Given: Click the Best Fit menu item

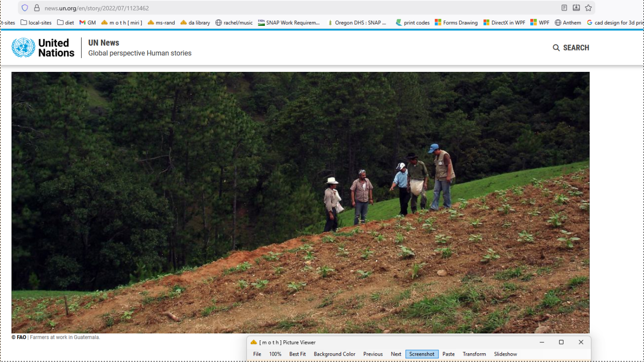Looking at the screenshot, I should pyautogui.click(x=297, y=354).
